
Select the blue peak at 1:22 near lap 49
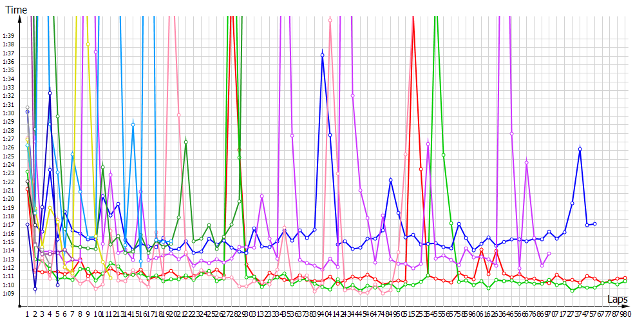click(x=390, y=180)
